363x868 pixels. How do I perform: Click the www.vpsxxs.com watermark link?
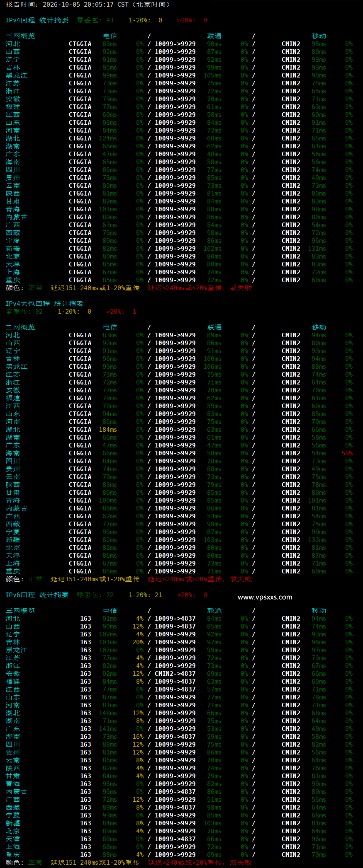265,597
